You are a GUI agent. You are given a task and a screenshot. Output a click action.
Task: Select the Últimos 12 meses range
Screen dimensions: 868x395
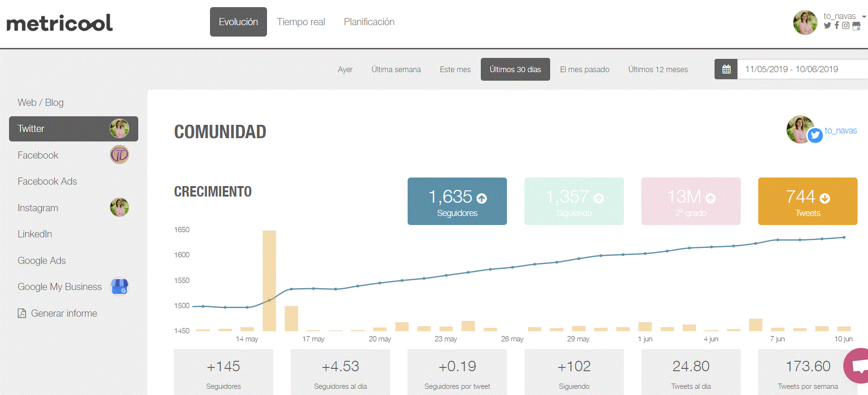point(658,69)
